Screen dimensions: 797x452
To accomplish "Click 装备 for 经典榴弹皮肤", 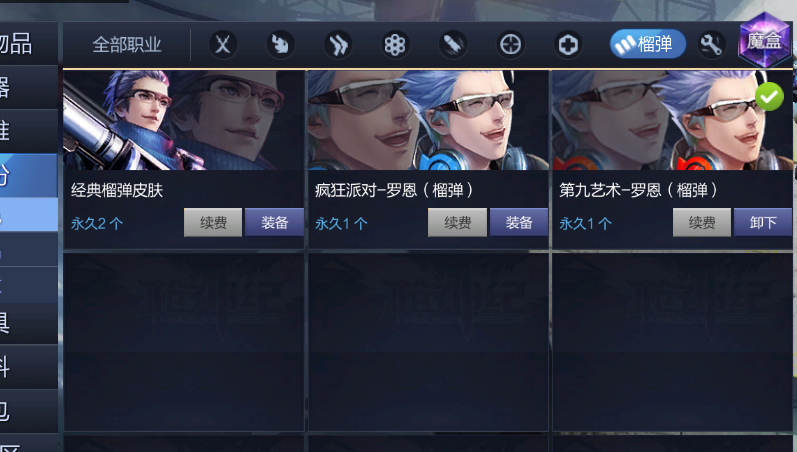I will [x=274, y=222].
